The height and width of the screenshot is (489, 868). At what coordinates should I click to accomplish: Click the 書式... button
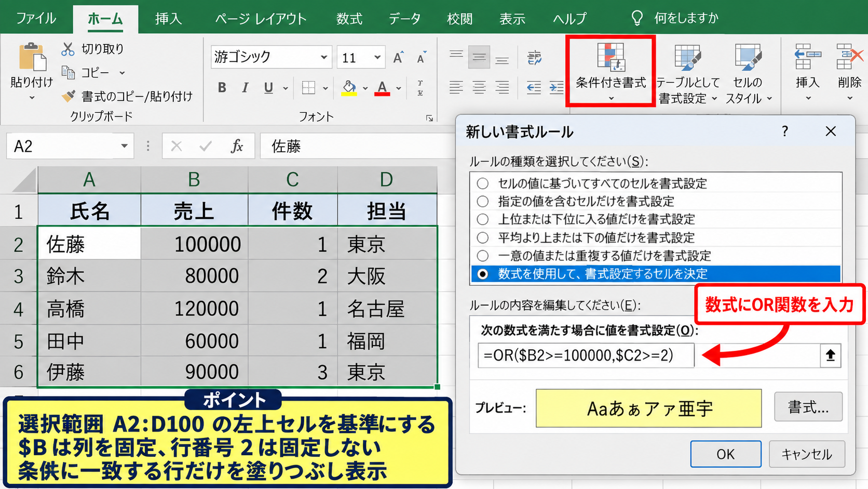808,407
